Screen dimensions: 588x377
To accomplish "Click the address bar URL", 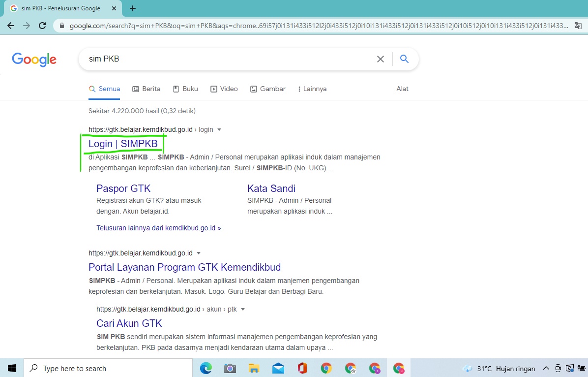I will tap(319, 26).
